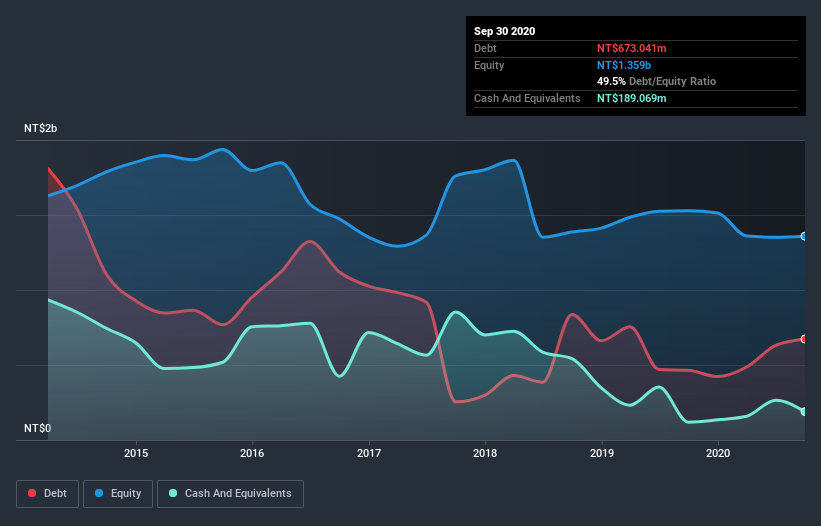Screen dimensions: 821x526
Task: Select the Cash endpoint marker on the chart
Action: [x=804, y=412]
